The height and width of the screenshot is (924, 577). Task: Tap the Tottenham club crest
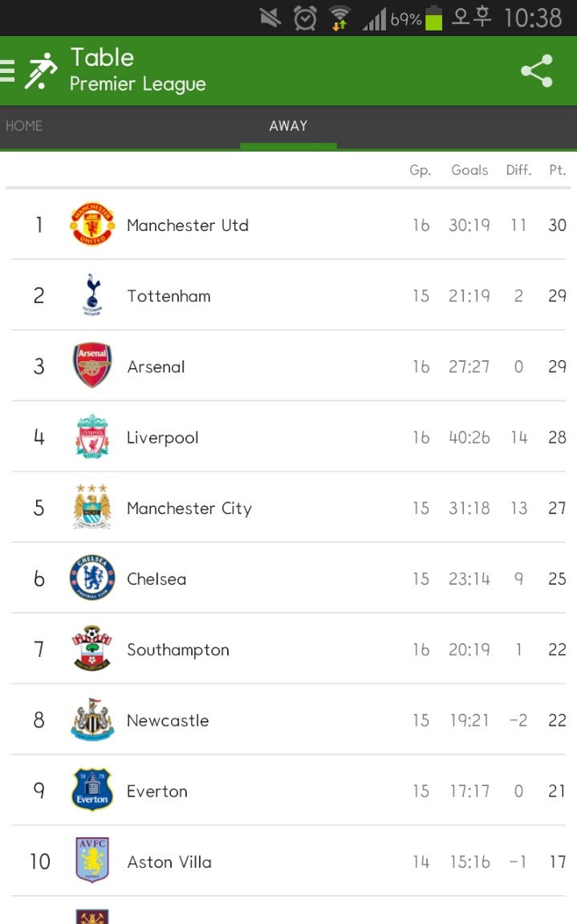(92, 295)
